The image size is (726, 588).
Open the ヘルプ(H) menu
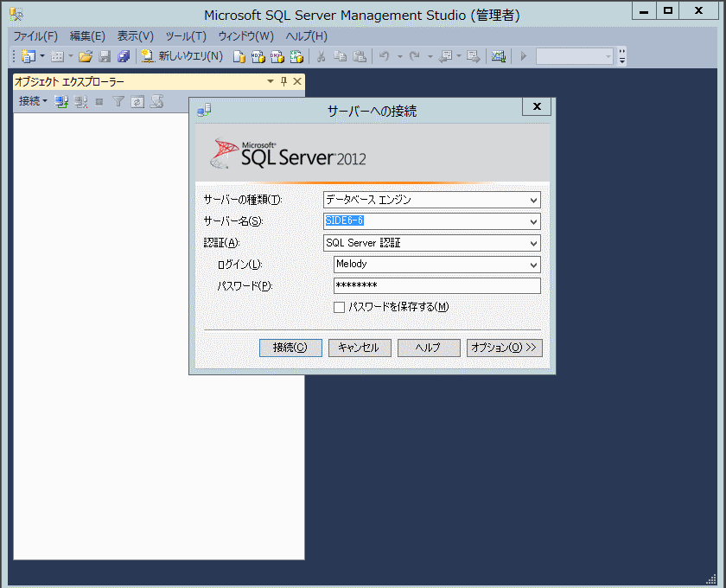tap(307, 36)
